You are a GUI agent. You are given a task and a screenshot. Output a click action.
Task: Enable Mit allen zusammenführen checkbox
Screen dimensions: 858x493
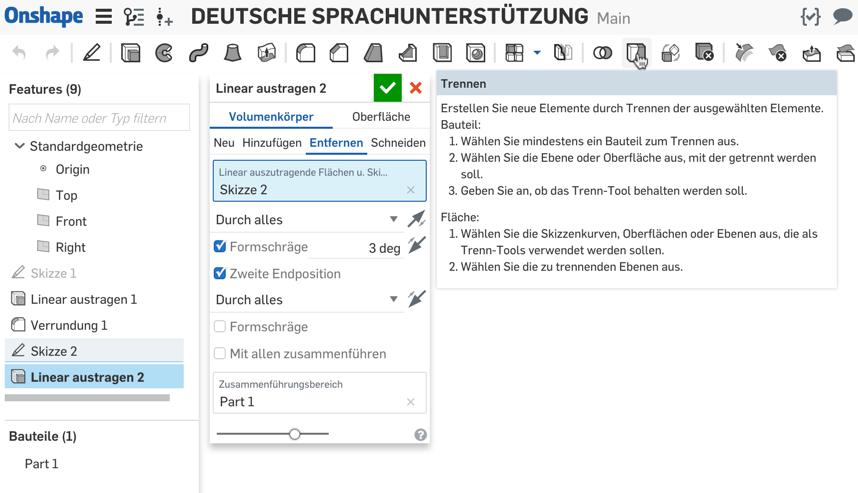tap(220, 353)
